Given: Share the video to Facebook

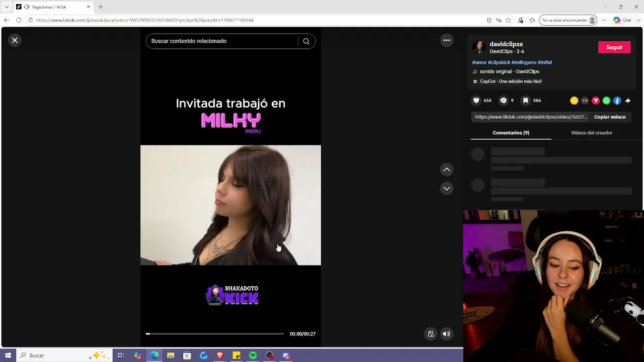Looking at the screenshot, I should pos(617,101).
